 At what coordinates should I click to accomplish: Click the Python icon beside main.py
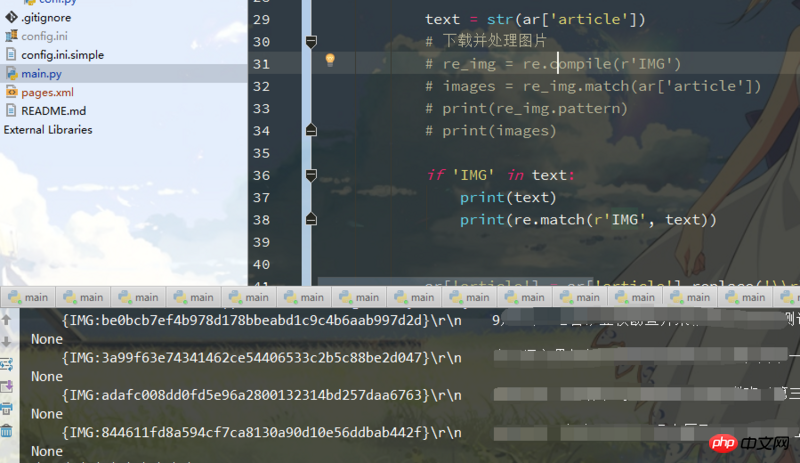point(11,74)
